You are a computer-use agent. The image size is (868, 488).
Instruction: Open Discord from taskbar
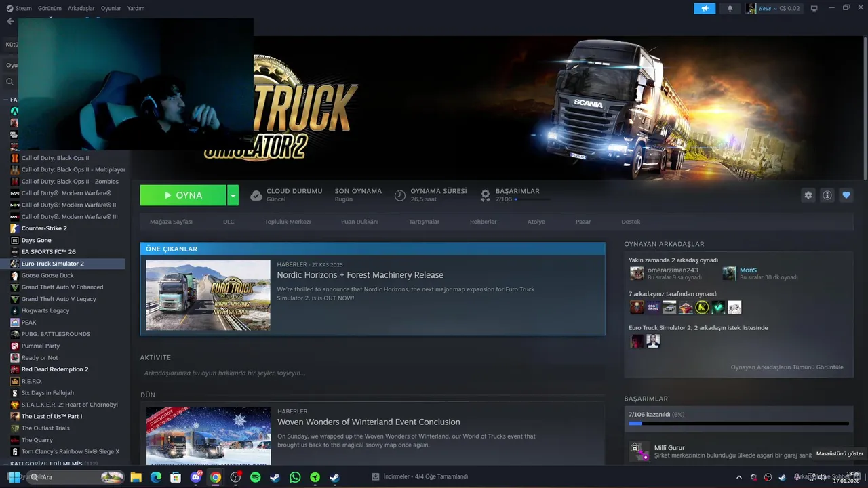[x=196, y=477]
